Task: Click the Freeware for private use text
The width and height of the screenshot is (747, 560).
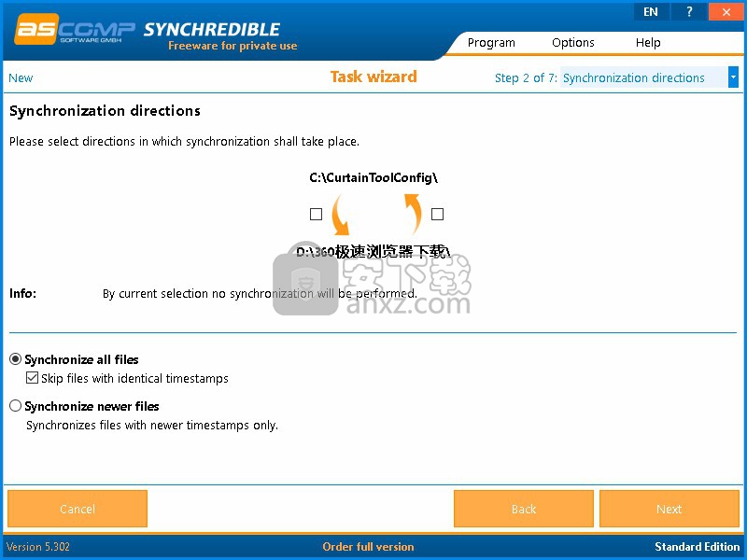Action: point(233,46)
